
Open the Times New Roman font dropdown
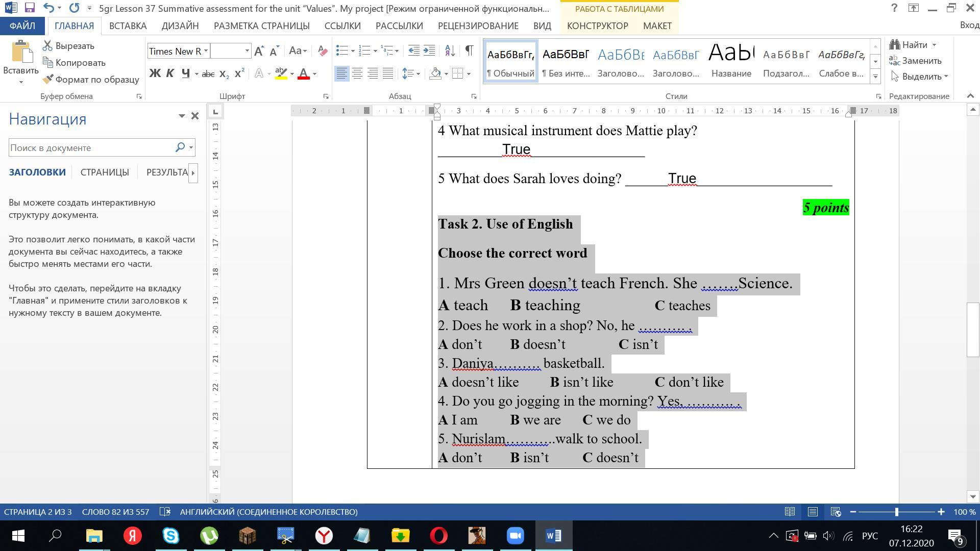pos(206,51)
